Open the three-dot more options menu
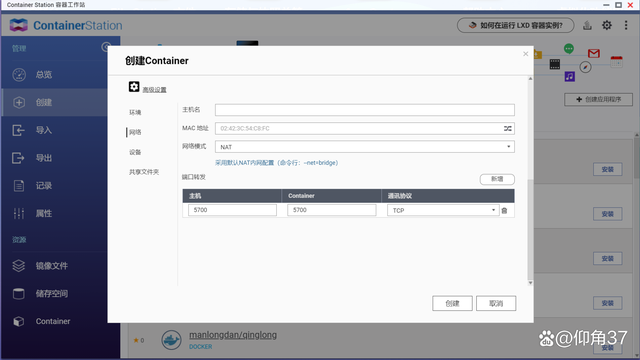 click(x=626, y=25)
